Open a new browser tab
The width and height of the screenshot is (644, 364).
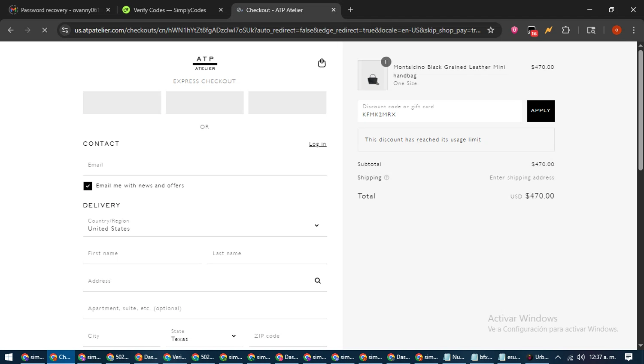350,10
